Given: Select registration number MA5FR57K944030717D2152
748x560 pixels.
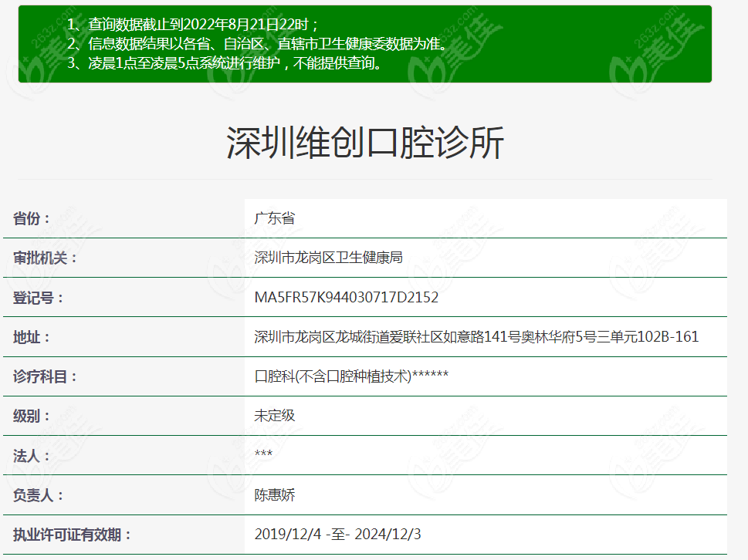Looking at the screenshot, I should [347, 298].
